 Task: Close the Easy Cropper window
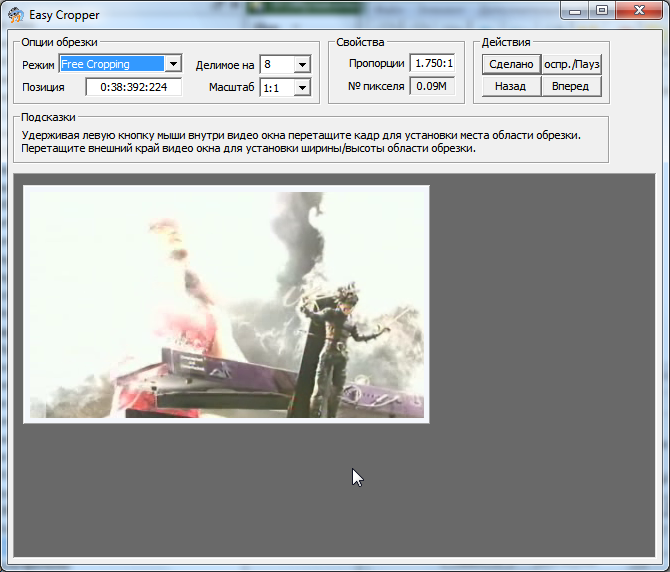pyautogui.click(x=639, y=10)
